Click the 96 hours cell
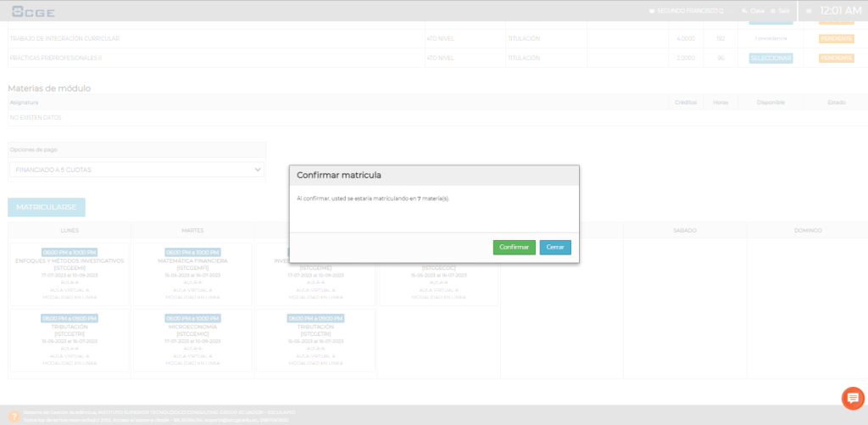This screenshot has height=425, width=868. [721, 59]
